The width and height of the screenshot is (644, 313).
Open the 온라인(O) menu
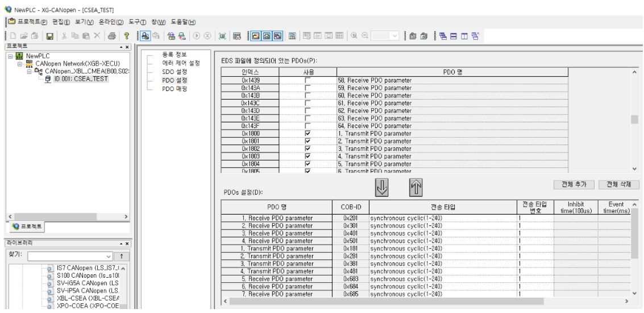(111, 22)
